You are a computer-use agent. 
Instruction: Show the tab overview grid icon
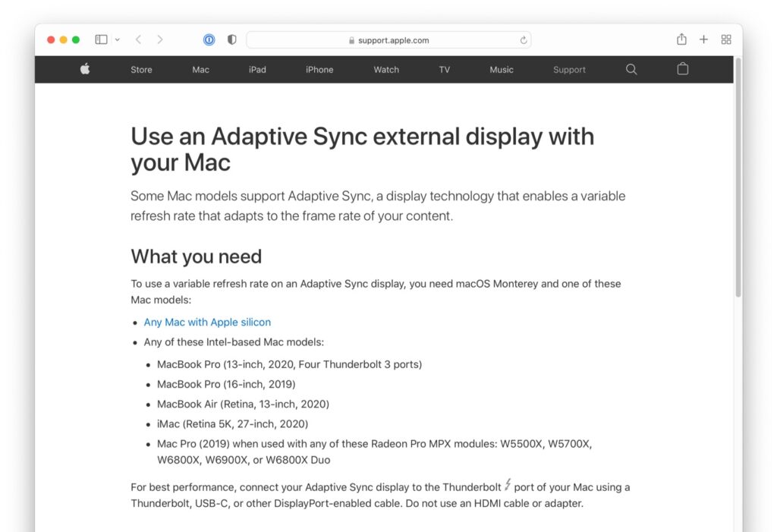coord(726,39)
